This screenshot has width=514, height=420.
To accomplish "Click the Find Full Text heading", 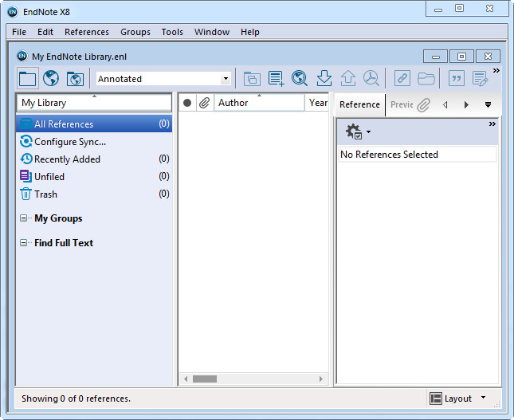I will [x=64, y=242].
